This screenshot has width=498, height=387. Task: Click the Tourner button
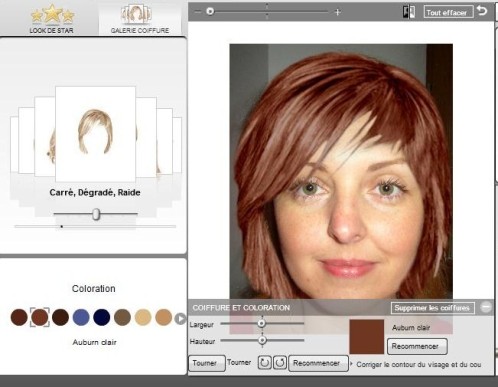[207, 363]
